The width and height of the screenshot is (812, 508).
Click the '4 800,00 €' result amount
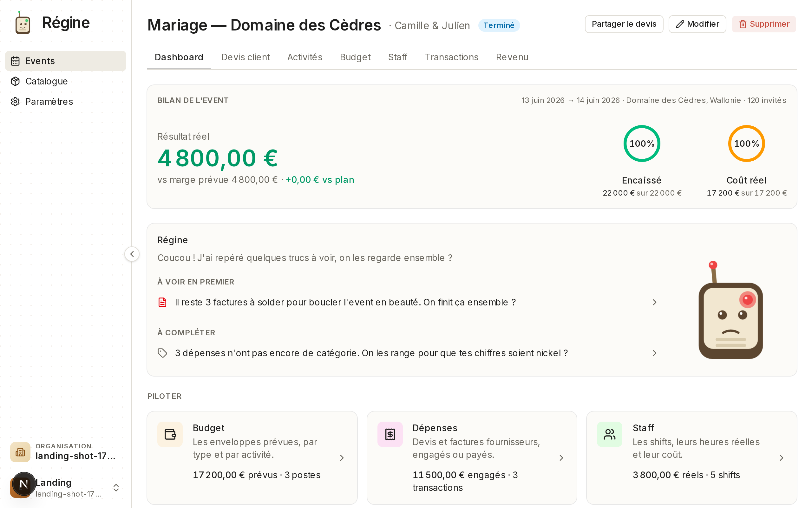[217, 158]
